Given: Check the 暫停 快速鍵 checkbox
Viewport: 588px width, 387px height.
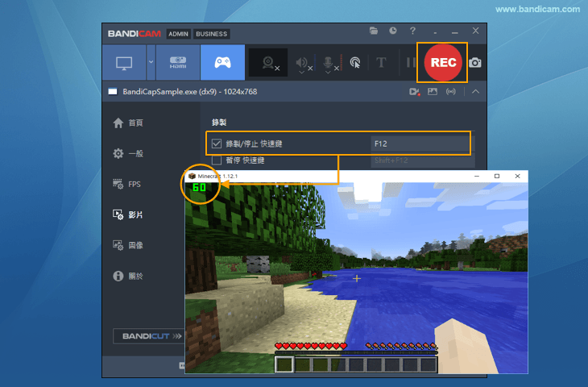Looking at the screenshot, I should (216, 160).
